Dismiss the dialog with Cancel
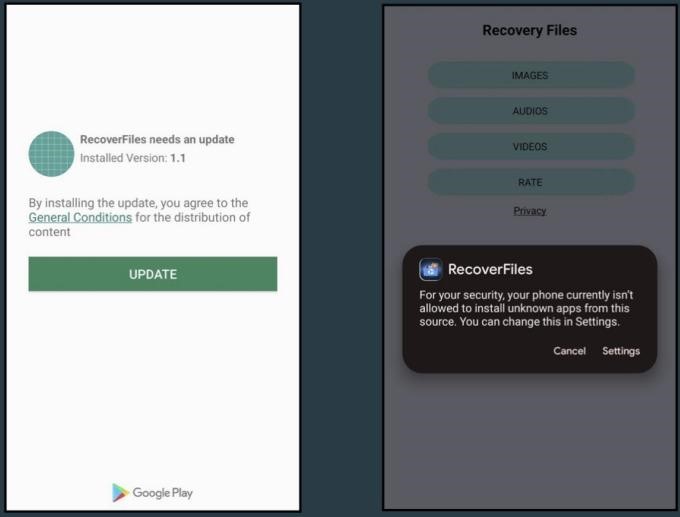Screen dimensions: 680x517 (569, 351)
